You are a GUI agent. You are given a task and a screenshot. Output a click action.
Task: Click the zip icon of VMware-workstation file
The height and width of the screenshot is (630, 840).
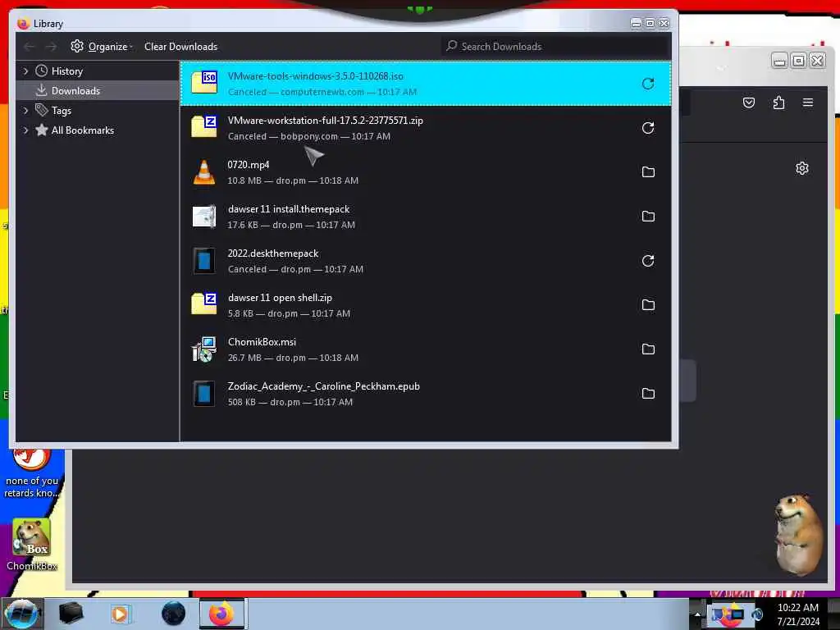[x=204, y=127]
